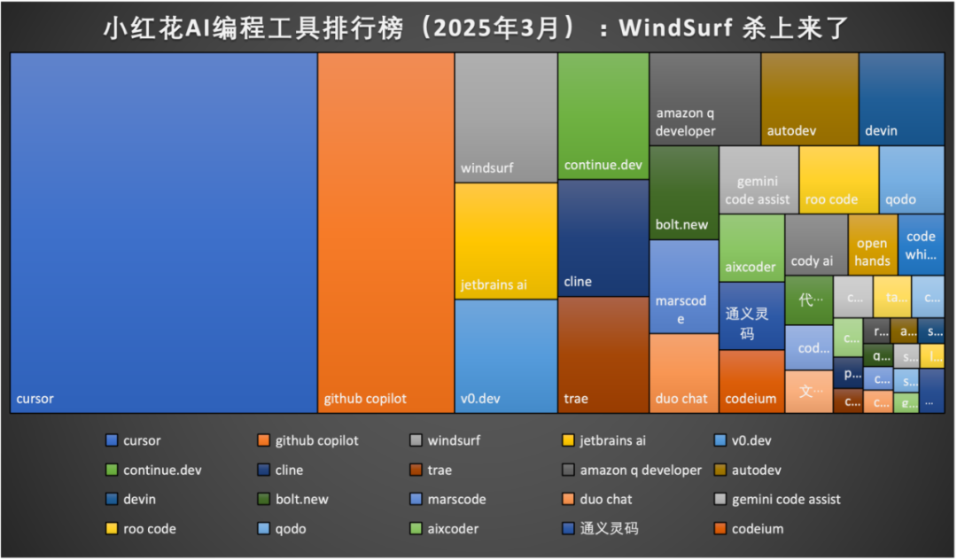Select the github copilot legend entry text
Viewport: 957px width, 560px height.
tap(316, 440)
